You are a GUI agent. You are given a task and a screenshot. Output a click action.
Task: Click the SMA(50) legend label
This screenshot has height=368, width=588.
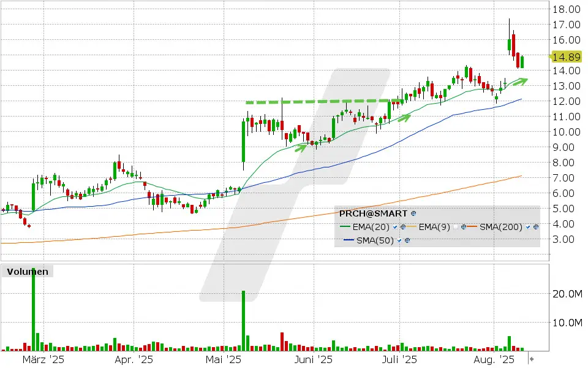(375, 240)
